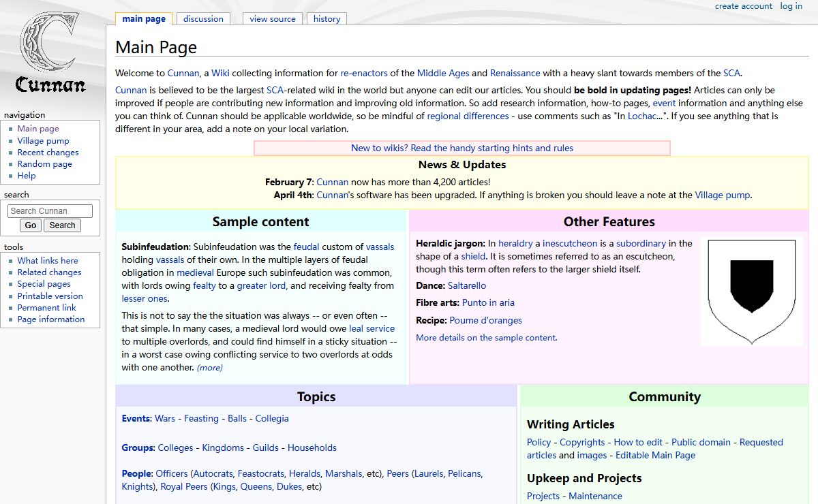The image size is (818, 504).
Task: Open the regional differences link
Action: coord(468,116)
